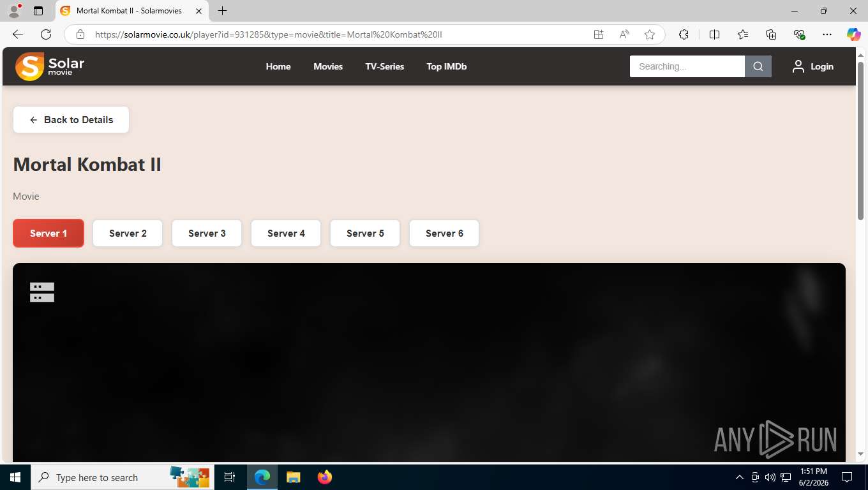868x490 pixels.
Task: Open the TV-Series menu item
Action: [x=385, y=66]
